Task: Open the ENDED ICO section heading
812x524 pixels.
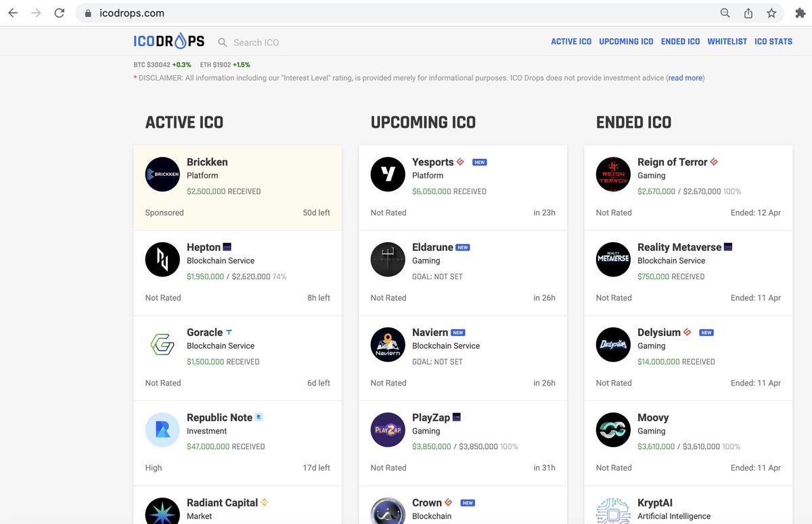Action: pos(633,122)
